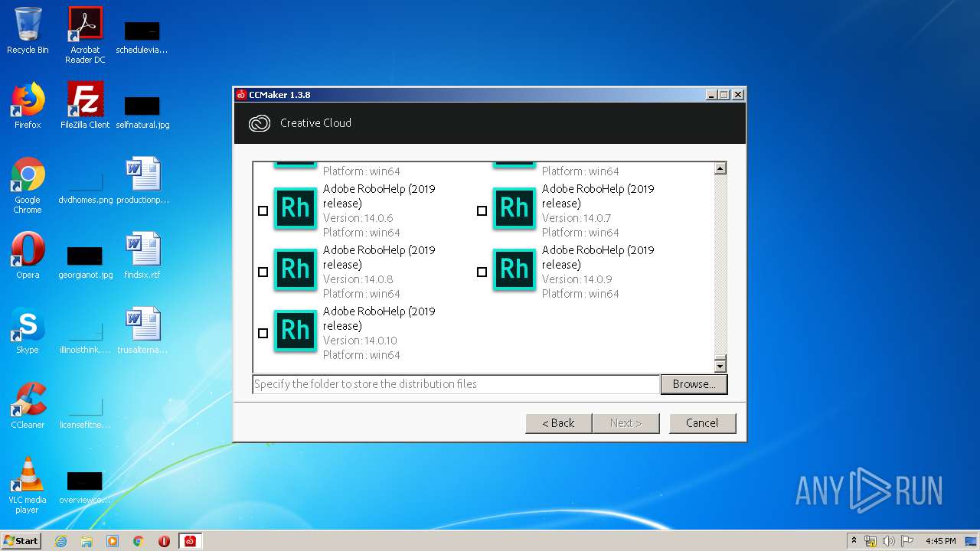
Task: Tick checkbox for RoboHelp version 14.0.6
Action: coord(263,210)
